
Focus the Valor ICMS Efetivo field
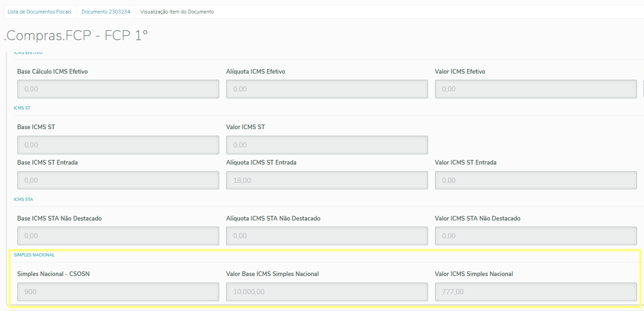[x=536, y=89]
